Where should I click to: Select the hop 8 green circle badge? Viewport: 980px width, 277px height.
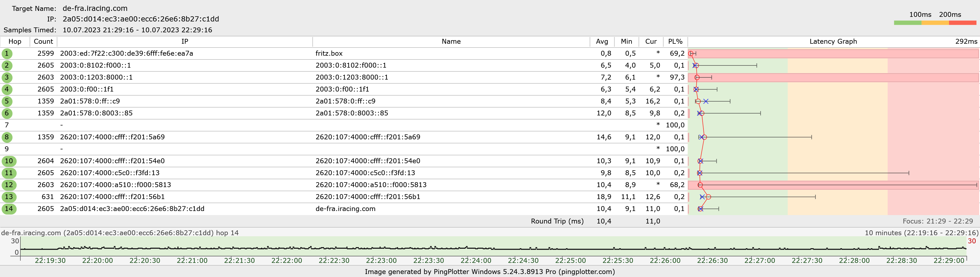pos(7,137)
